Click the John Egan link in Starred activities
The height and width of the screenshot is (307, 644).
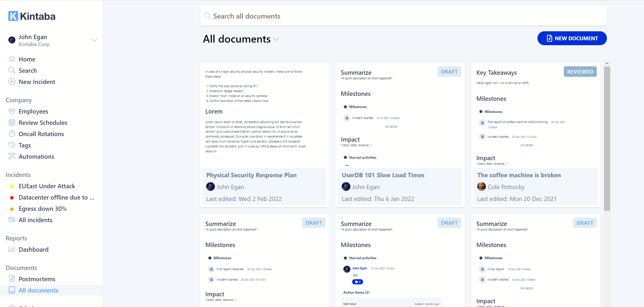tap(359, 268)
